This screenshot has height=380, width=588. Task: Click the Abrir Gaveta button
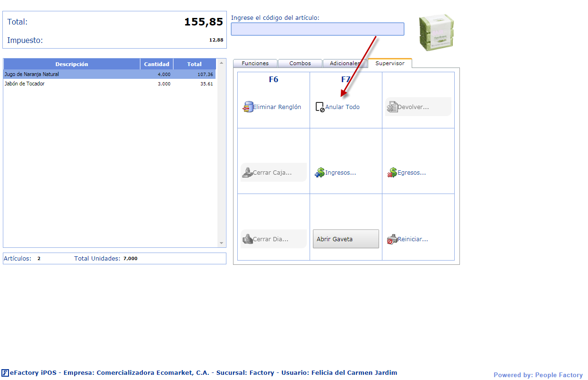click(x=346, y=239)
